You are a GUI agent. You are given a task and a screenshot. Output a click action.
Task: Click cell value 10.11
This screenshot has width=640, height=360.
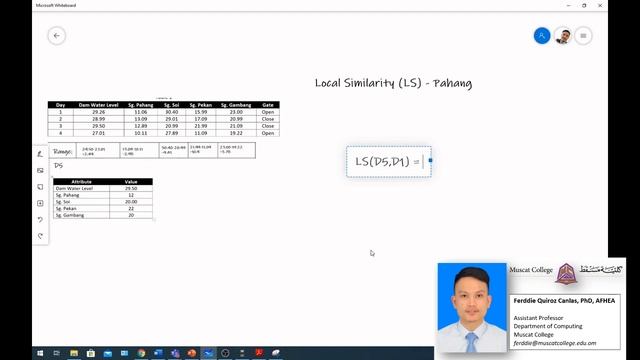[141, 133]
